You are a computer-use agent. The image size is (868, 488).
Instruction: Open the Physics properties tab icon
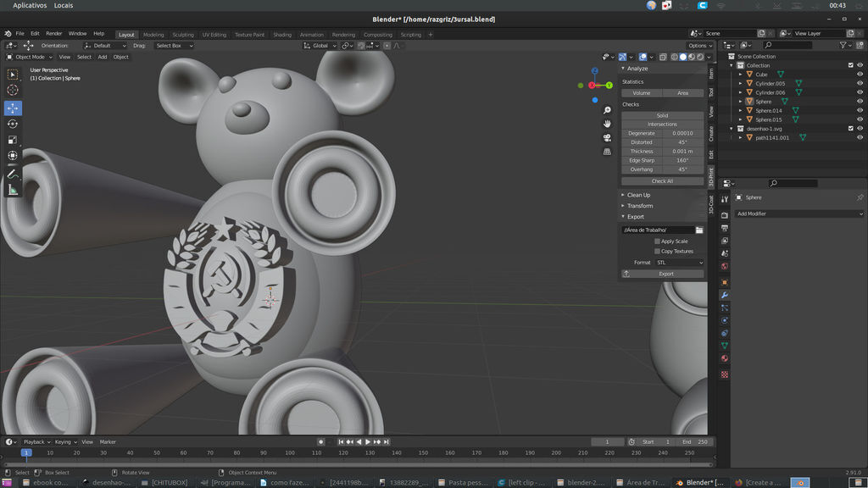tap(724, 320)
